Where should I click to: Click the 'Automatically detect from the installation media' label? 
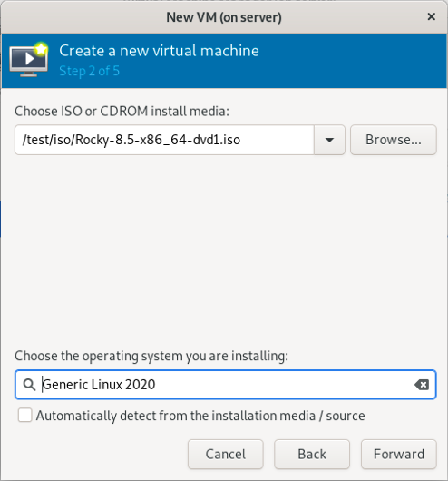(x=200, y=416)
